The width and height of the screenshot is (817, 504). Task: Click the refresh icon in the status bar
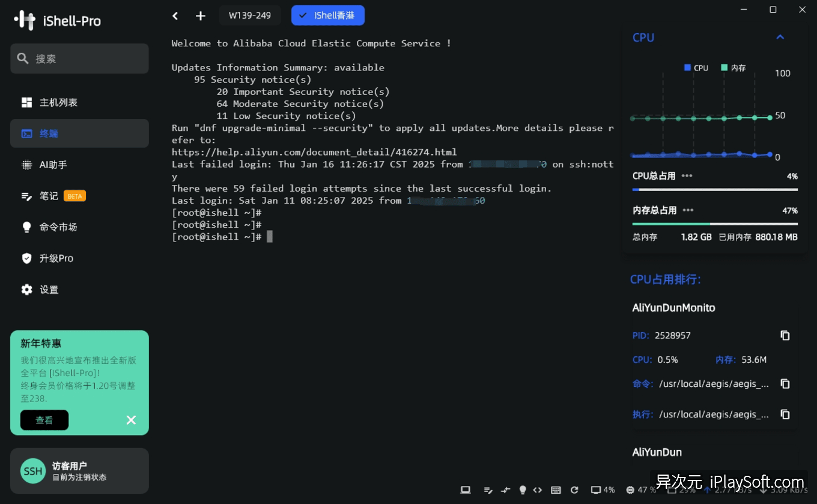click(x=574, y=490)
